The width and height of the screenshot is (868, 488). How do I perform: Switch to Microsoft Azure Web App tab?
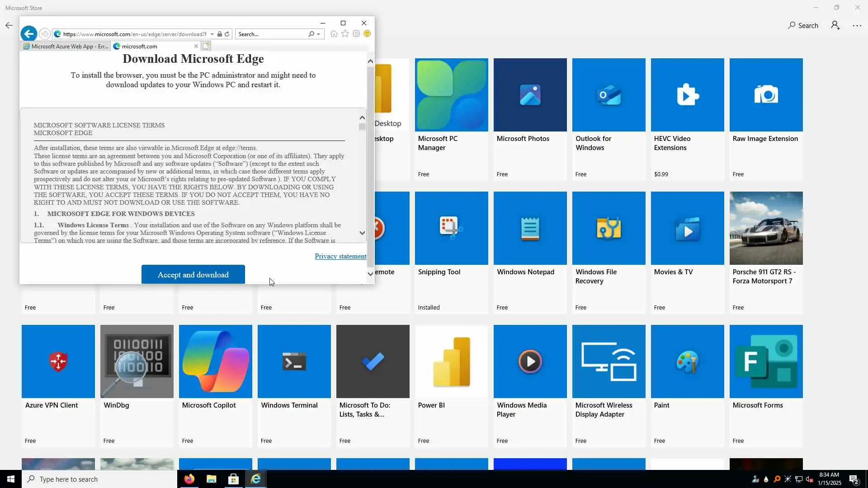tap(66, 46)
